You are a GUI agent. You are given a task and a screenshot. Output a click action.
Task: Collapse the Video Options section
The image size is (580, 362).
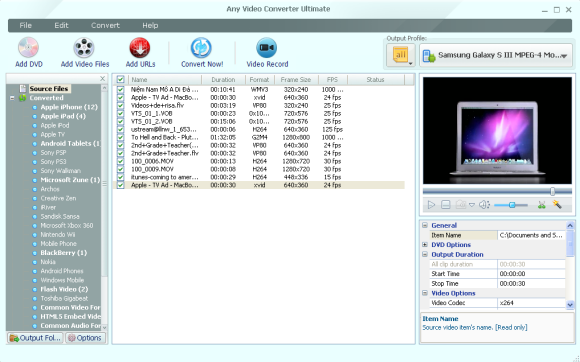click(425, 293)
